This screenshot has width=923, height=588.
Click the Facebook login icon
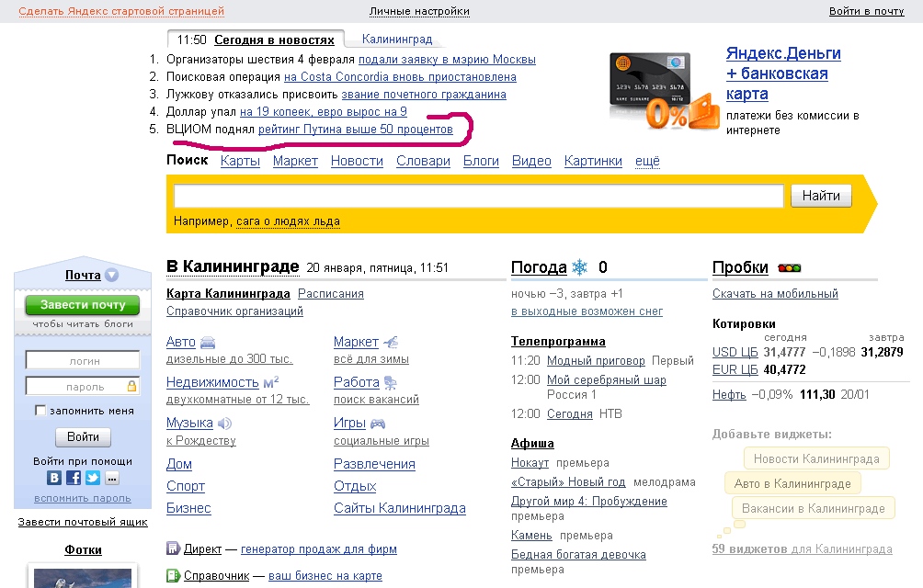tap(74, 478)
